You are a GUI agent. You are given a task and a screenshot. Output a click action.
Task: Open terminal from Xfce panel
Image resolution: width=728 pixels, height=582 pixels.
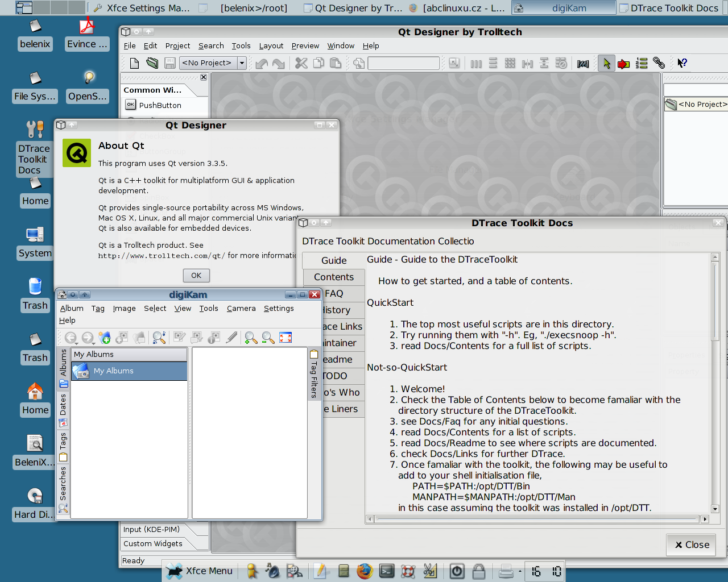(387, 571)
